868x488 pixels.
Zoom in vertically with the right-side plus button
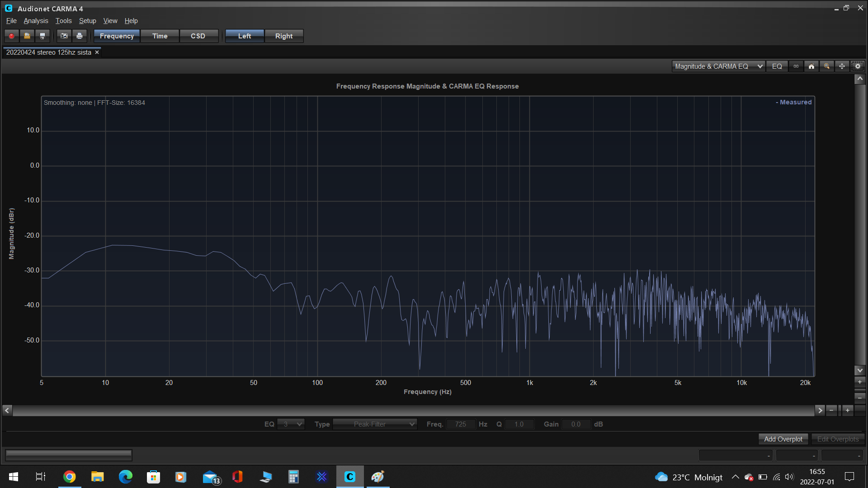pyautogui.click(x=860, y=382)
